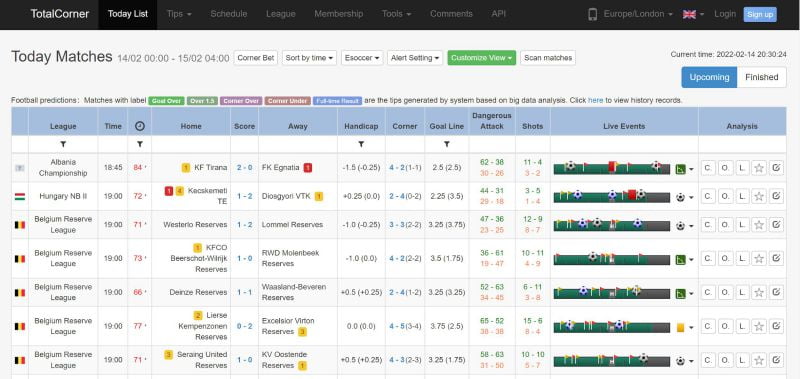
Task: Click the Goal Line filter funnel icon
Action: (x=446, y=144)
